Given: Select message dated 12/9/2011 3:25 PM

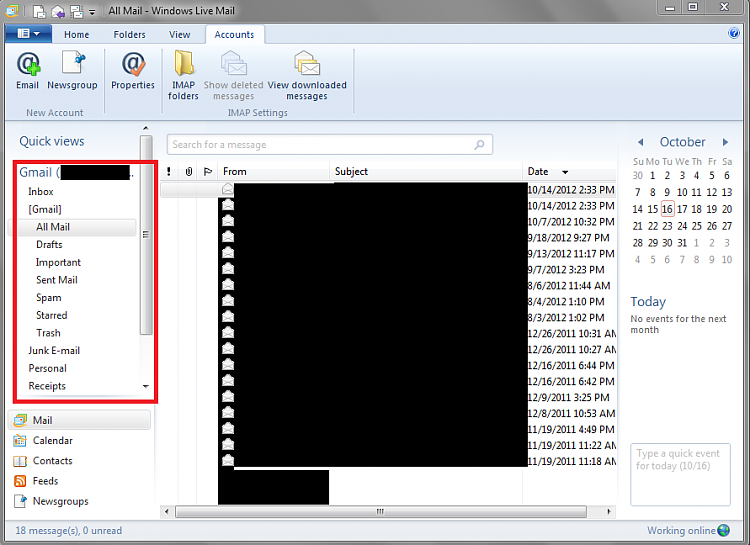Looking at the screenshot, I should coord(388,397).
